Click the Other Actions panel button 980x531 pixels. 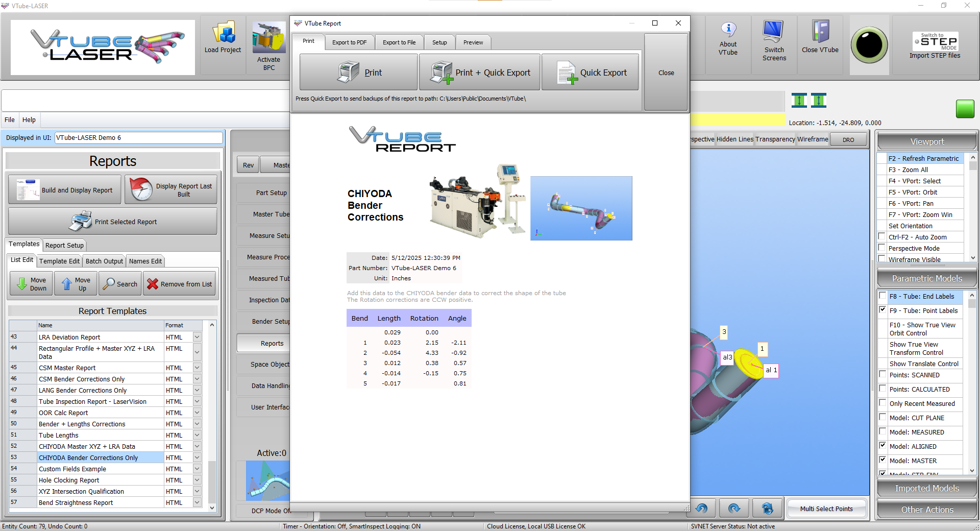[927, 510]
